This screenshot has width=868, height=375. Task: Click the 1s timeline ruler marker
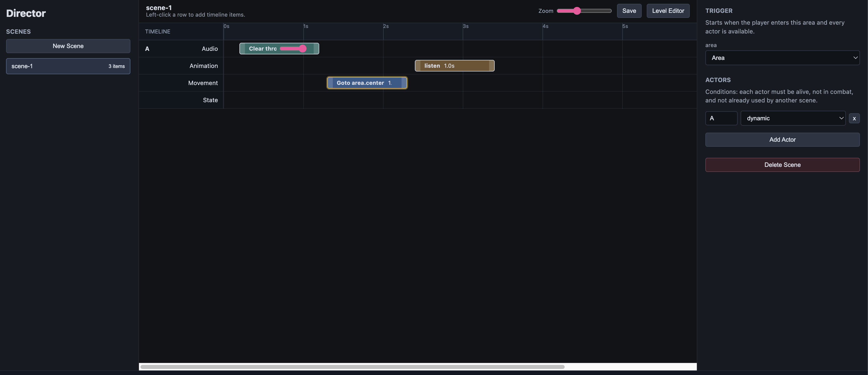pyautogui.click(x=306, y=26)
